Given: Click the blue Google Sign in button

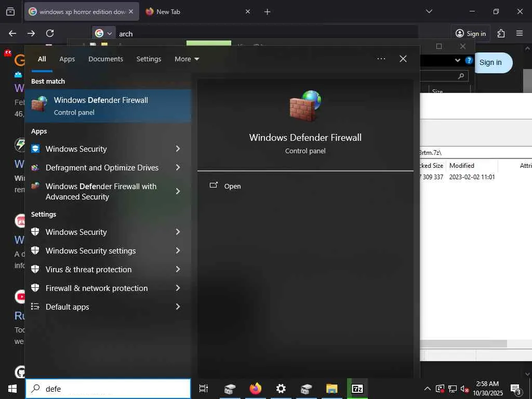Looking at the screenshot, I should click(x=490, y=63).
